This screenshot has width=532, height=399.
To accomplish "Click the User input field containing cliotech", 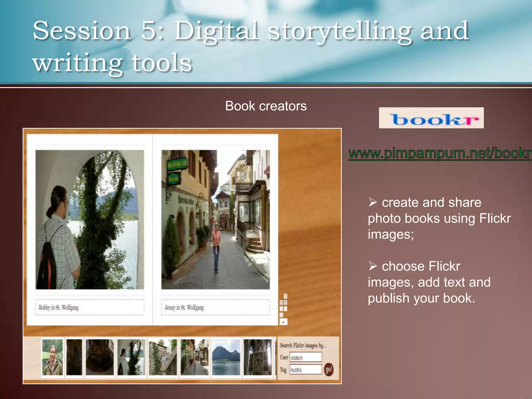I will coord(306,357).
